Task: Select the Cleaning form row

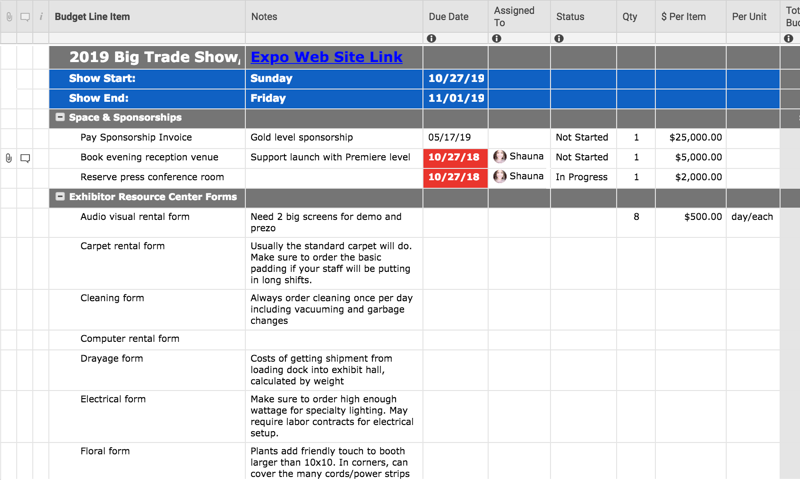Action: coord(147,310)
